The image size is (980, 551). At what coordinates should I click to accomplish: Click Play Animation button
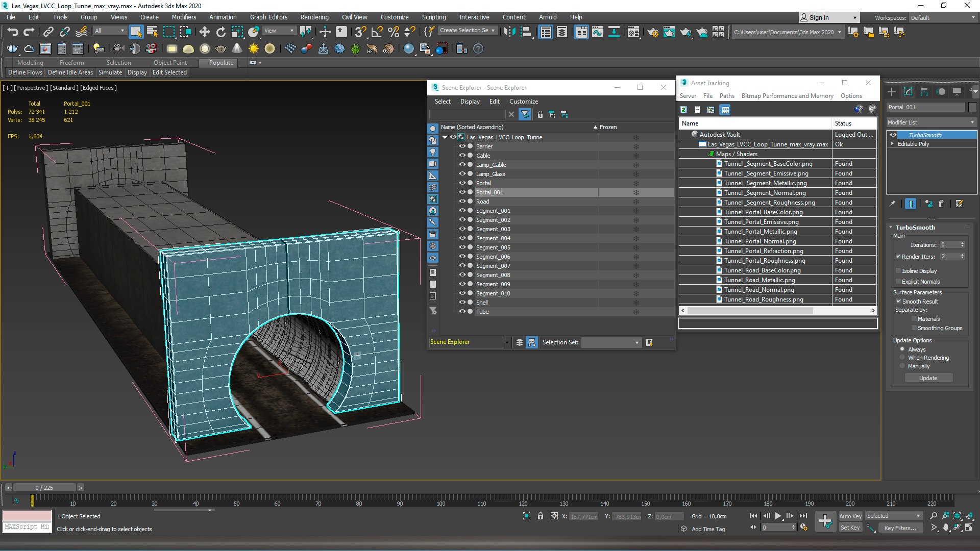[778, 516]
